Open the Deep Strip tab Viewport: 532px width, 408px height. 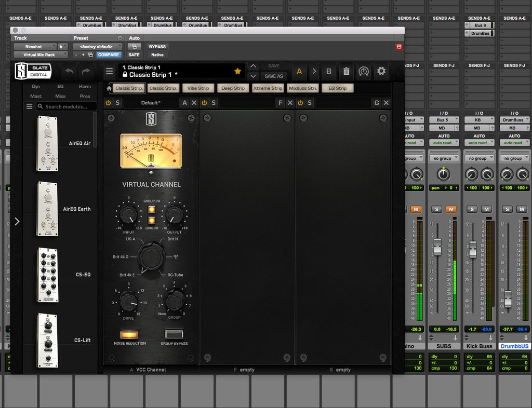233,88
